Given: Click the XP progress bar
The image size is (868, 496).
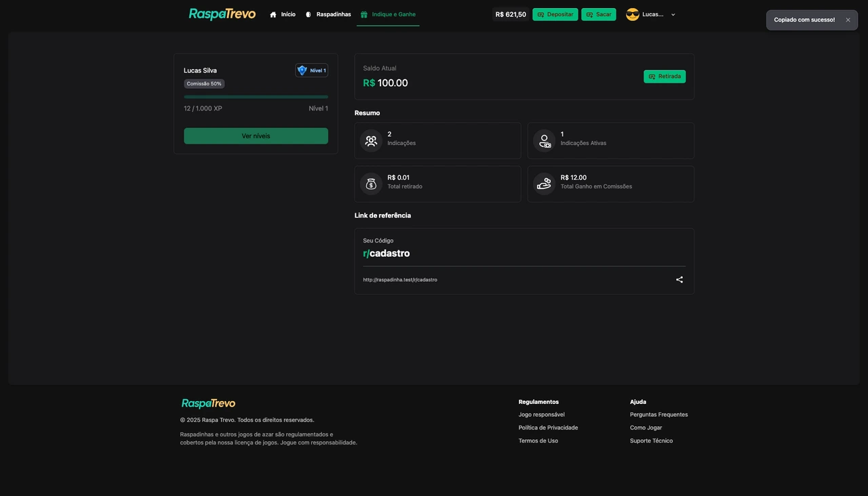Looking at the screenshot, I should (x=256, y=96).
